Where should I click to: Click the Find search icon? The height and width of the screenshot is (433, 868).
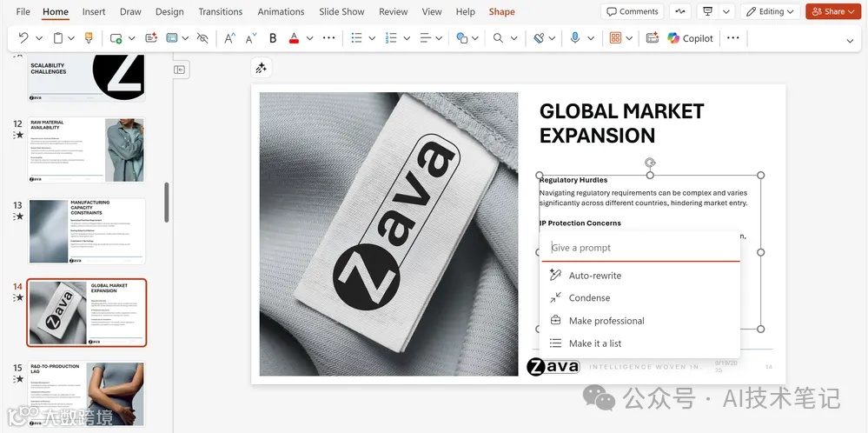click(x=498, y=38)
